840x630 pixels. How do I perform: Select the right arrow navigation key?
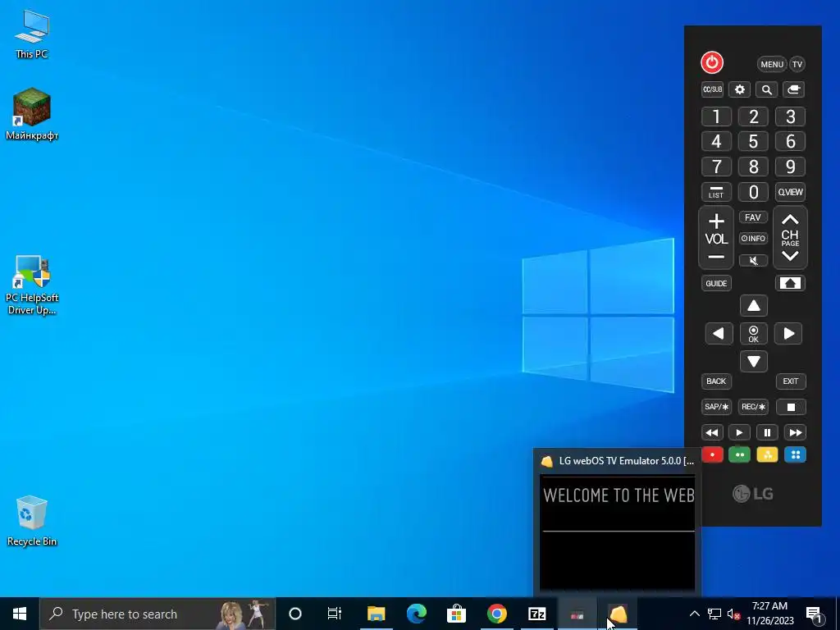point(788,333)
